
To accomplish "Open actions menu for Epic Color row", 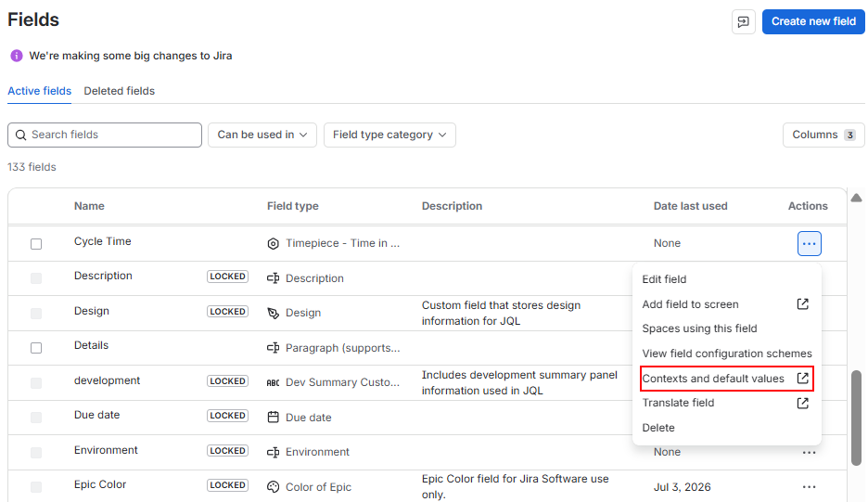I will (809, 487).
